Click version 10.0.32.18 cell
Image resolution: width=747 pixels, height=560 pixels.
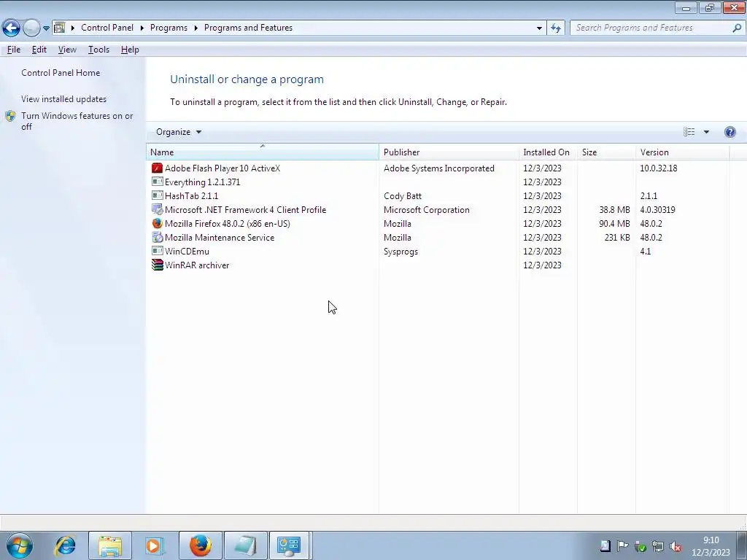[x=659, y=168]
